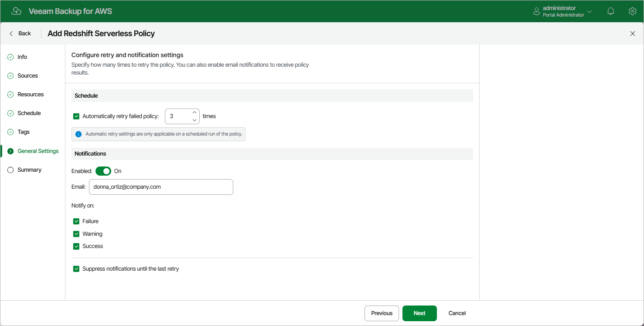Click the 'Portal Administrator' role text
This screenshot has height=326, width=644.
coord(563,15)
